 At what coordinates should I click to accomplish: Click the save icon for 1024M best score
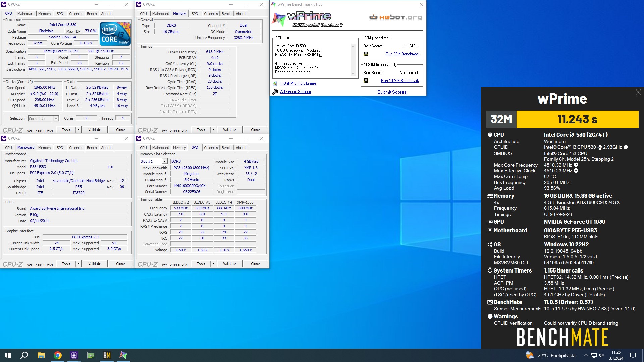pyautogui.click(x=366, y=81)
